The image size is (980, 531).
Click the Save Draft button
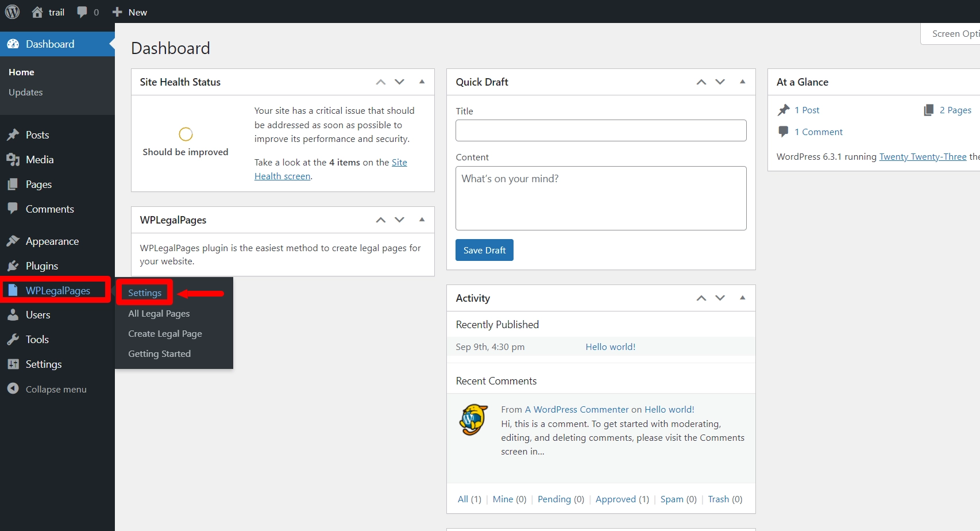coord(484,250)
